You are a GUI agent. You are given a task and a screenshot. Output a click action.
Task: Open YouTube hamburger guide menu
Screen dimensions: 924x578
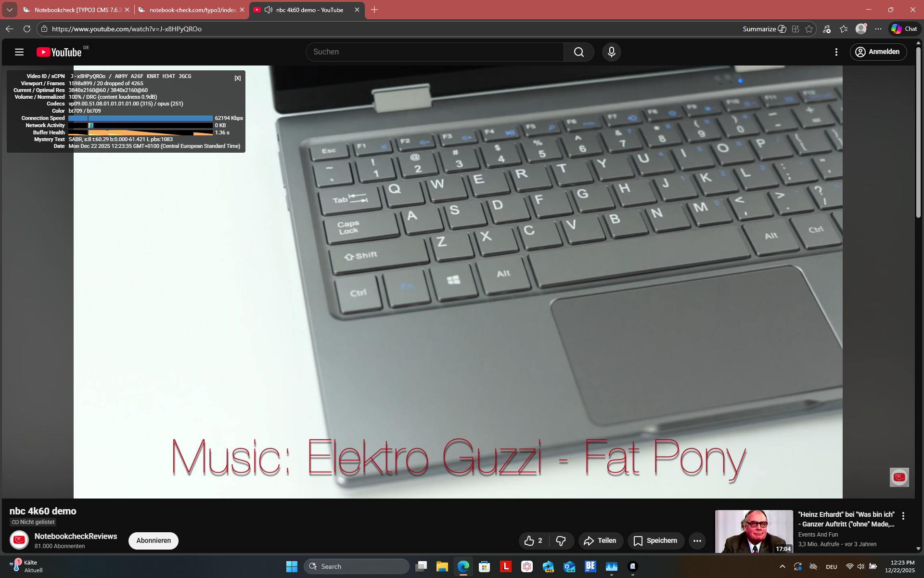tap(19, 52)
